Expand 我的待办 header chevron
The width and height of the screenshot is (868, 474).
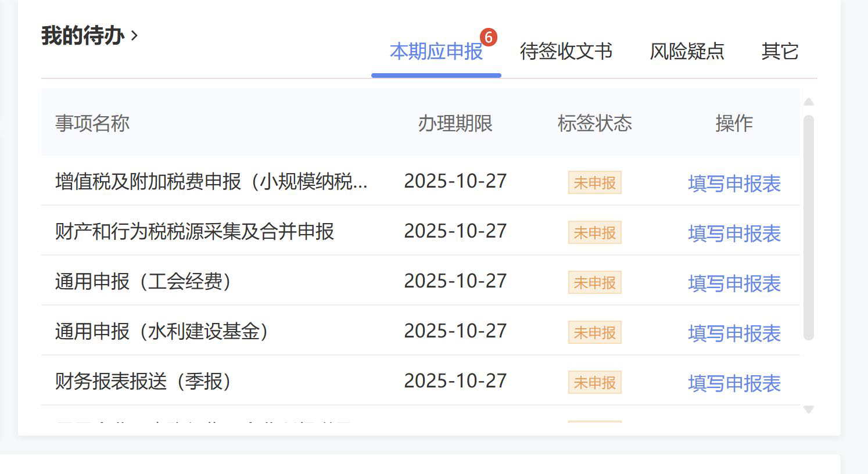[135, 36]
